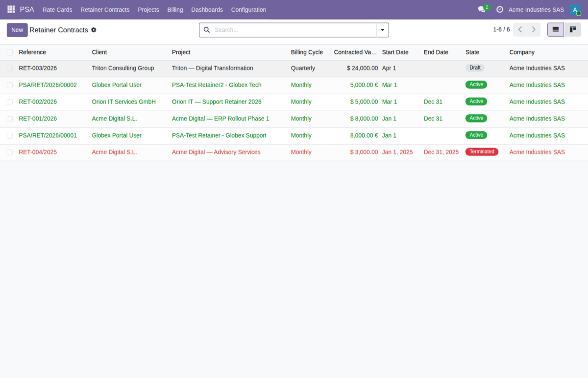The image size is (588, 378).
Task: Click the 5,000.00 € contracted value
Action: pyautogui.click(x=364, y=85)
